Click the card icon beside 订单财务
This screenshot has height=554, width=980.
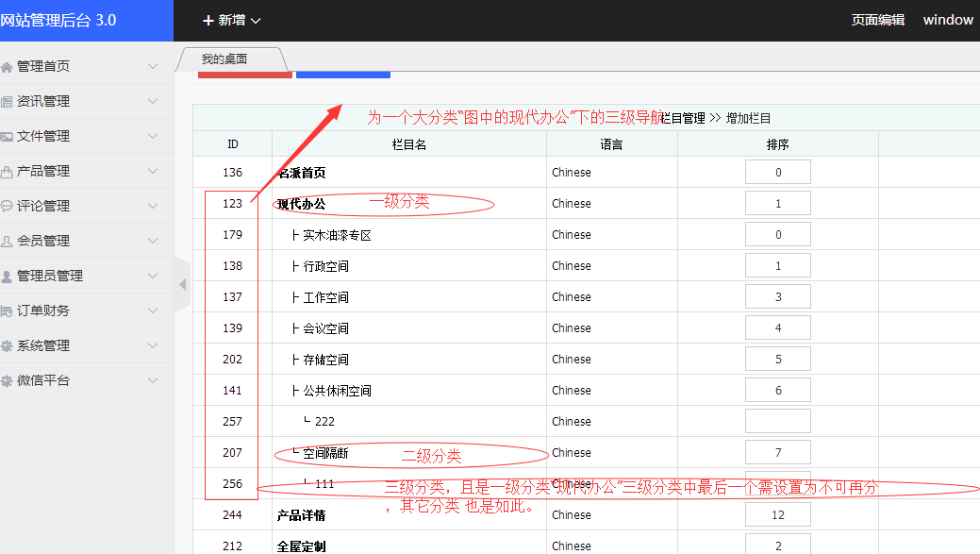[7, 311]
